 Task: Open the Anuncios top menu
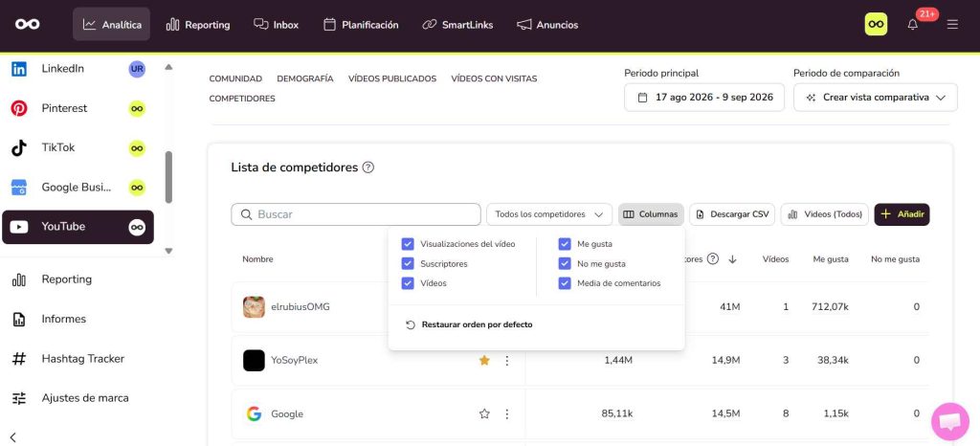coord(547,24)
